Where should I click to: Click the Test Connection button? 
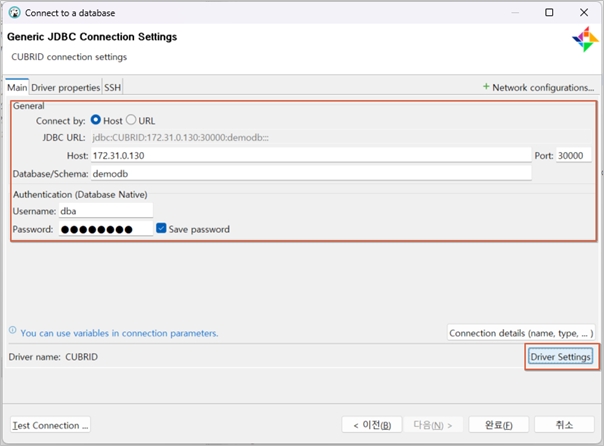pyautogui.click(x=50, y=425)
